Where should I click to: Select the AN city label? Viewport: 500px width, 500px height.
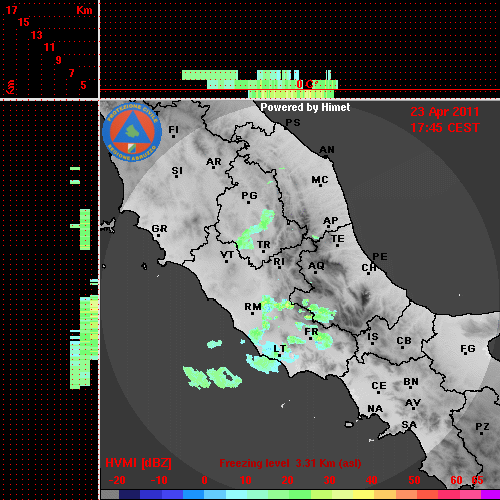[x=327, y=150]
